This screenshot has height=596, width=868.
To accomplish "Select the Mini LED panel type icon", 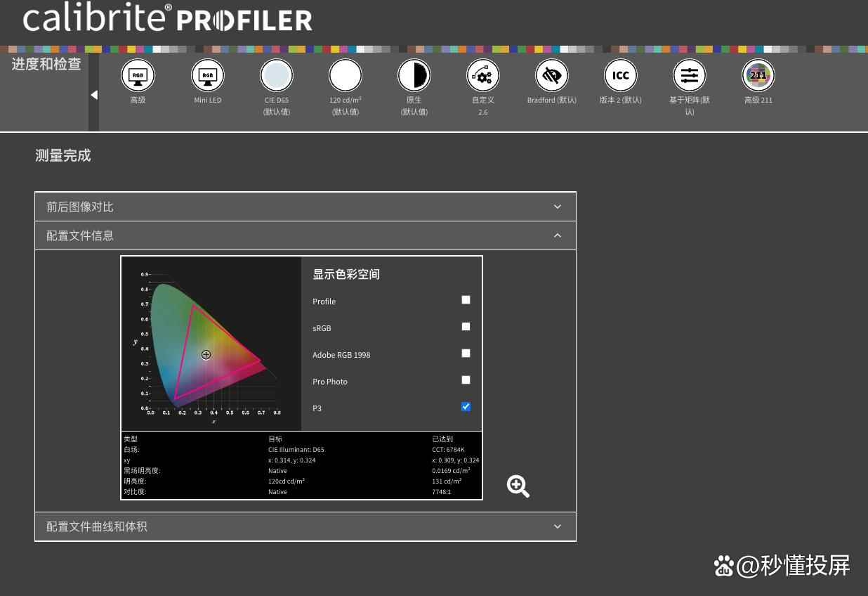I will coord(208,75).
